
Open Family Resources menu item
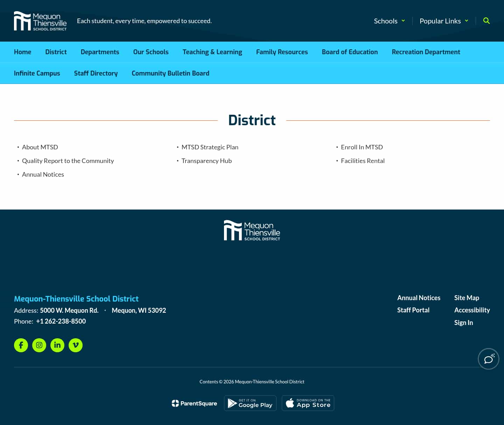pyautogui.click(x=282, y=52)
